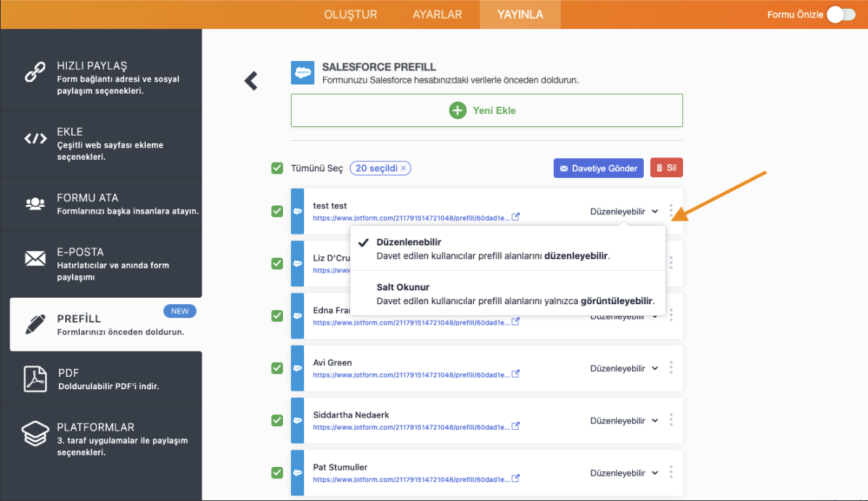This screenshot has height=501, width=868.
Task: Open Düzenleyebilir dropdown for Siddartha Nedaerk
Action: click(624, 420)
